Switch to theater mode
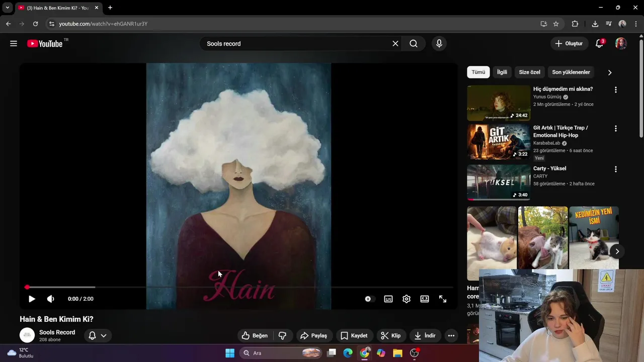 click(x=425, y=299)
